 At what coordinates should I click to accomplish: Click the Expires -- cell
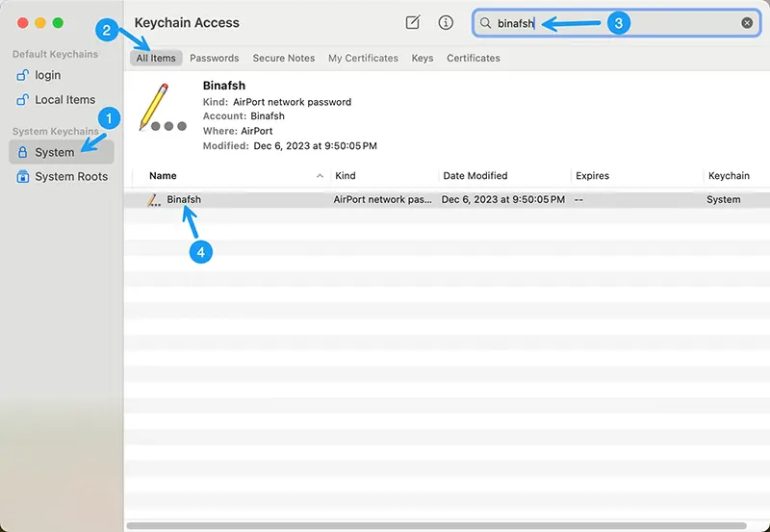(x=579, y=199)
